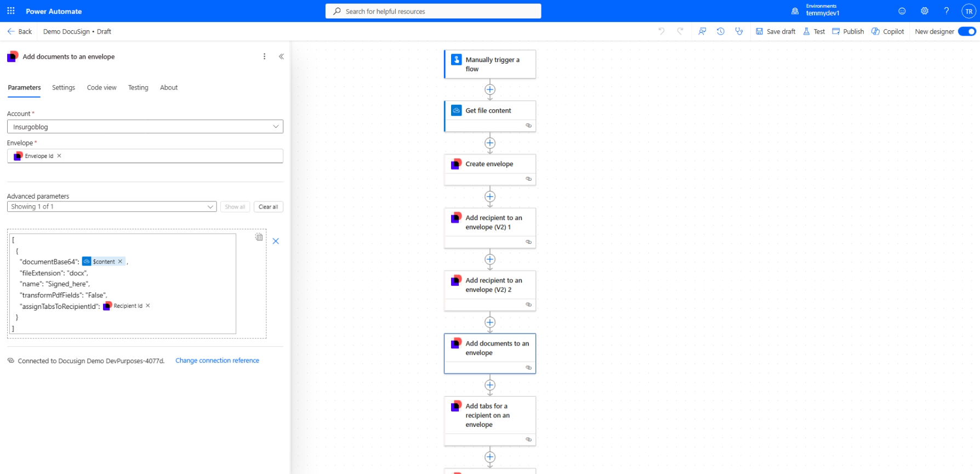Click connection link icon on Add recipient 2
980x474 pixels.
coord(528,304)
